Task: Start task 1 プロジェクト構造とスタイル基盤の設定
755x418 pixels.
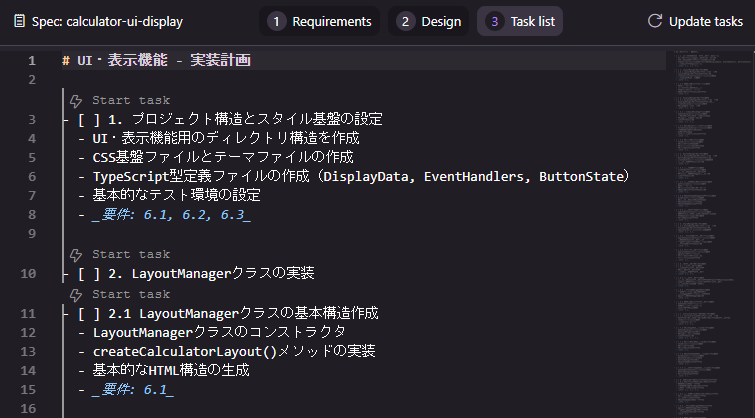Action: click(131, 100)
